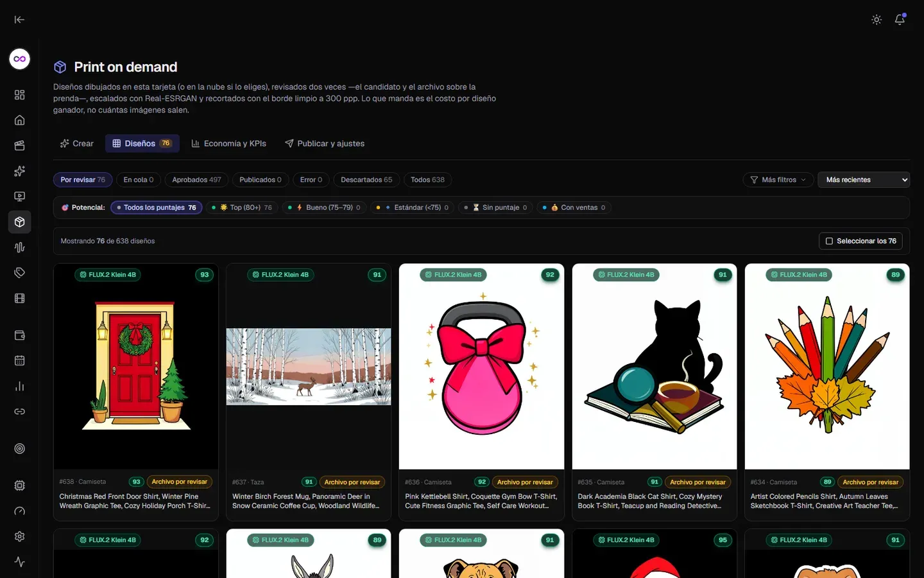Open the Más recientes sort dropdown
This screenshot has height=578, width=924.
click(x=864, y=180)
